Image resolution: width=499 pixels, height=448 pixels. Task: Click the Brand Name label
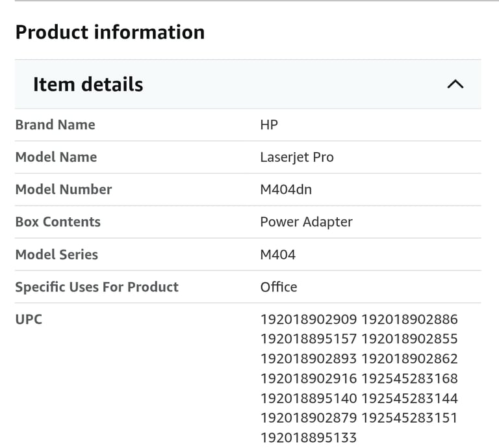(55, 125)
